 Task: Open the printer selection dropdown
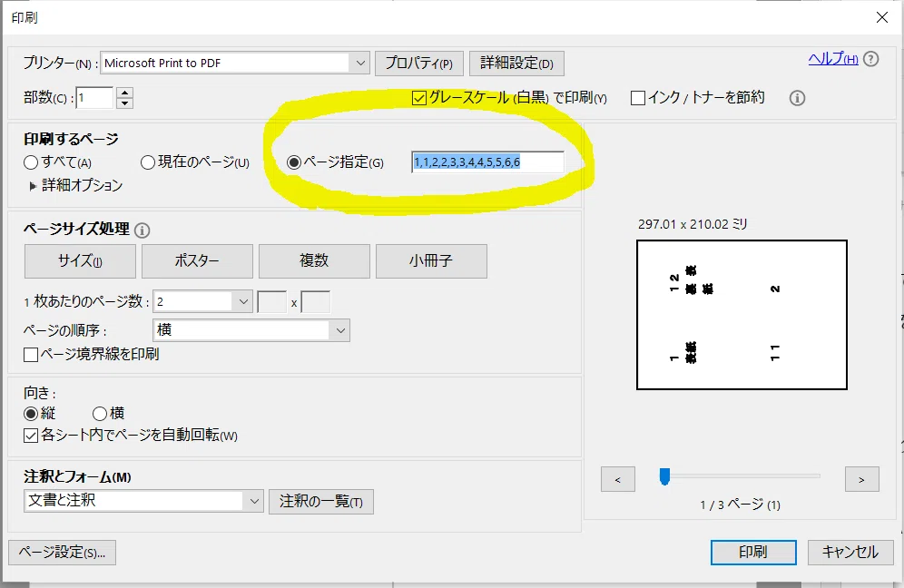point(359,63)
